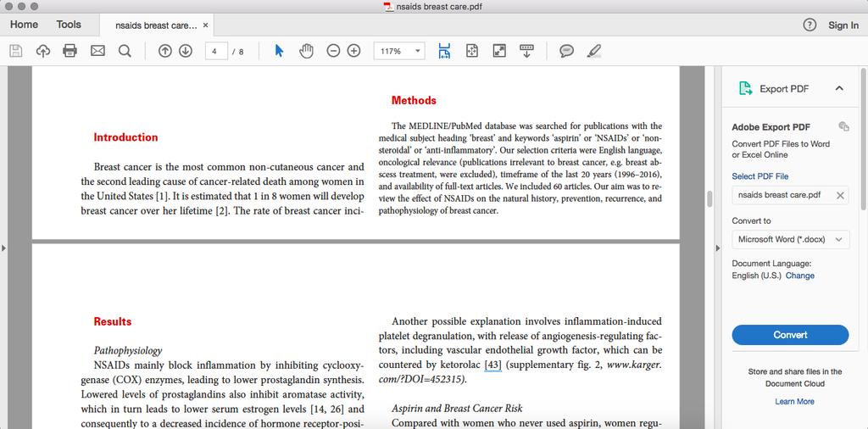This screenshot has width=868, height=429.
Task: Collapse the Export PDF panel chevron
Action: [839, 88]
